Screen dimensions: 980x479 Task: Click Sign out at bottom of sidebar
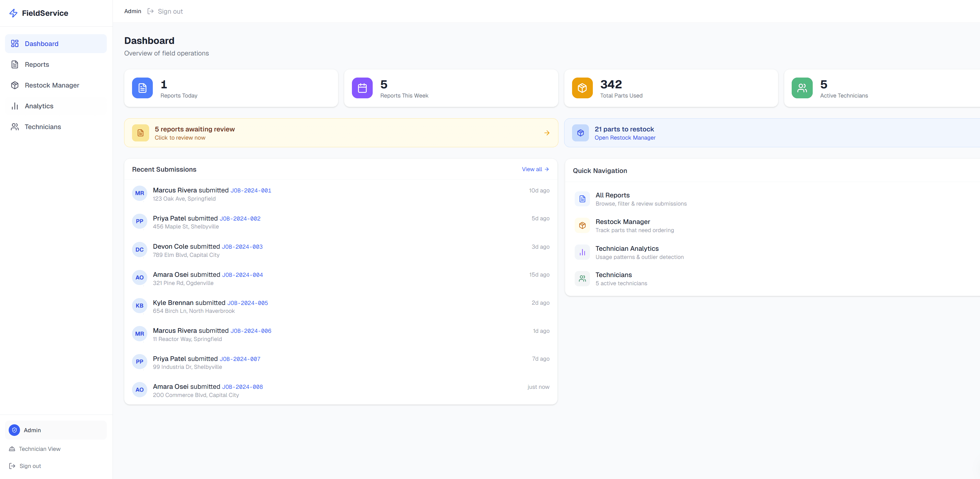30,466
